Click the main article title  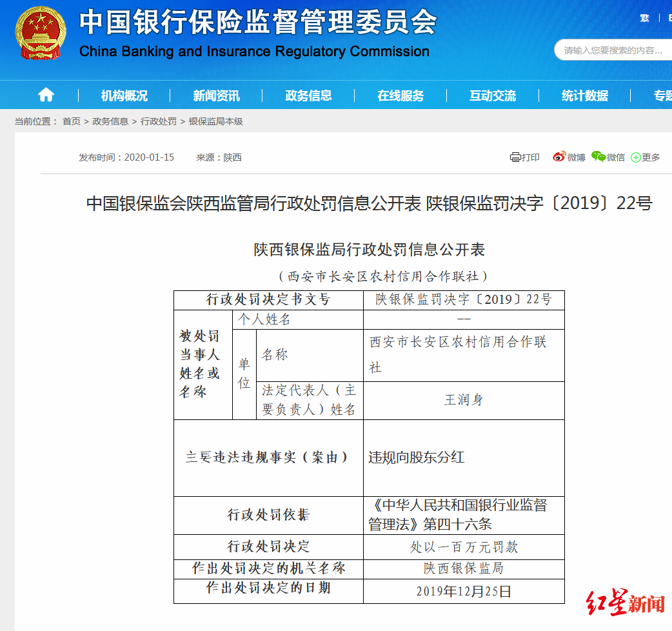coord(370,203)
